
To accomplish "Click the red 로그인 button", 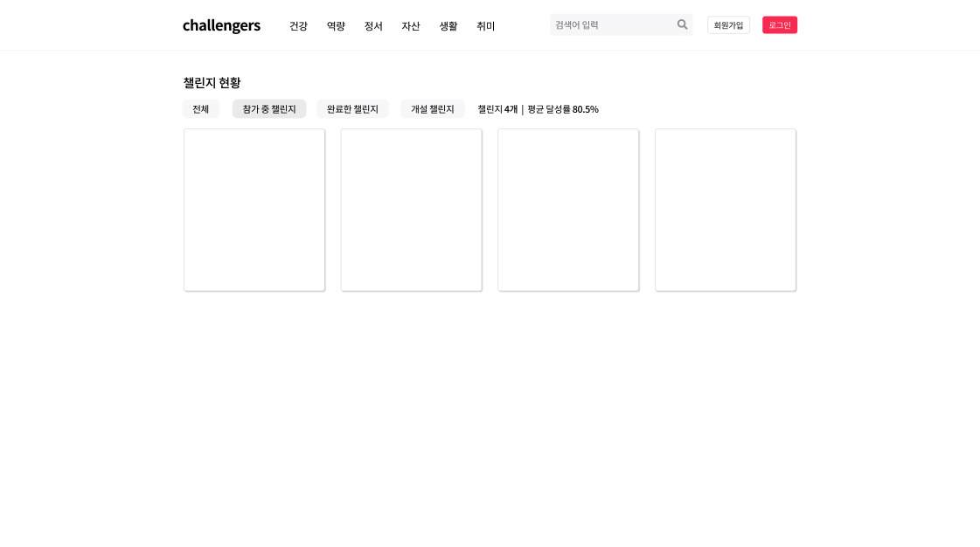I will click(x=780, y=25).
